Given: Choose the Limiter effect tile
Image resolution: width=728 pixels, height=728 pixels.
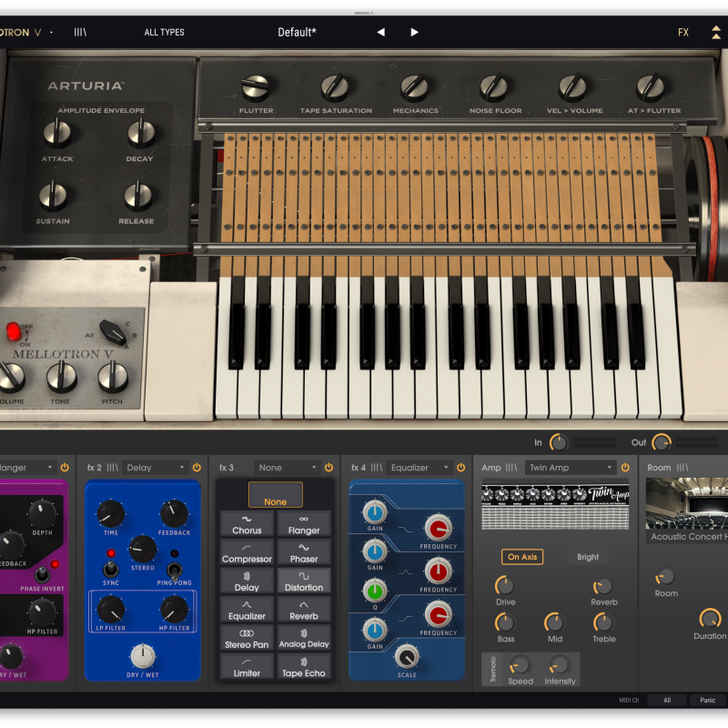Looking at the screenshot, I should 247,667.
